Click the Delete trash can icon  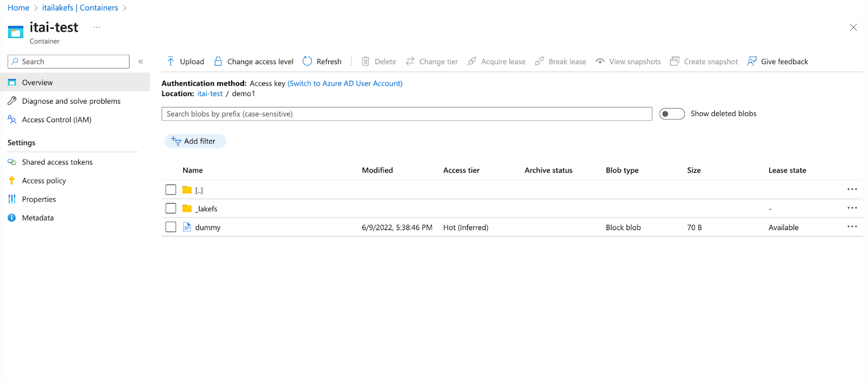pyautogui.click(x=366, y=61)
